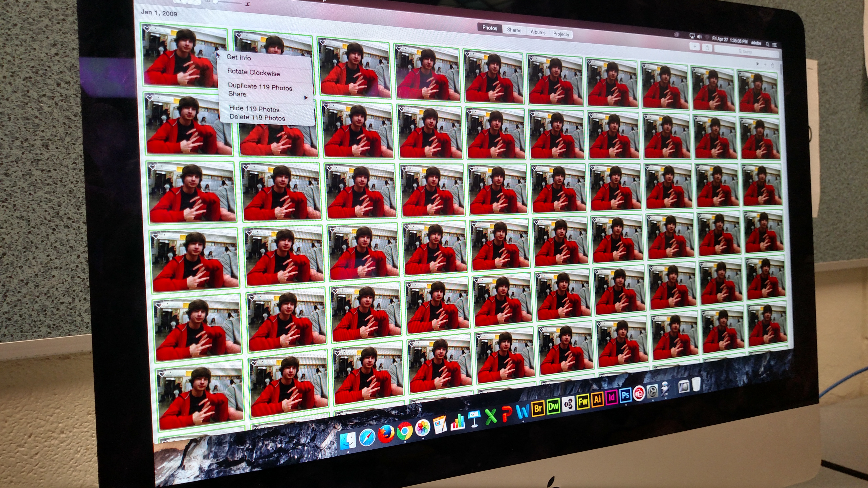This screenshot has height=488, width=868.
Task: Click the plus add button in toolbar
Action: [x=694, y=46]
